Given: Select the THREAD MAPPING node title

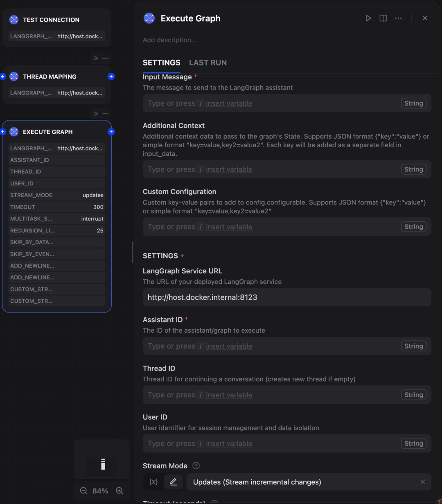Looking at the screenshot, I should pyautogui.click(x=50, y=76).
